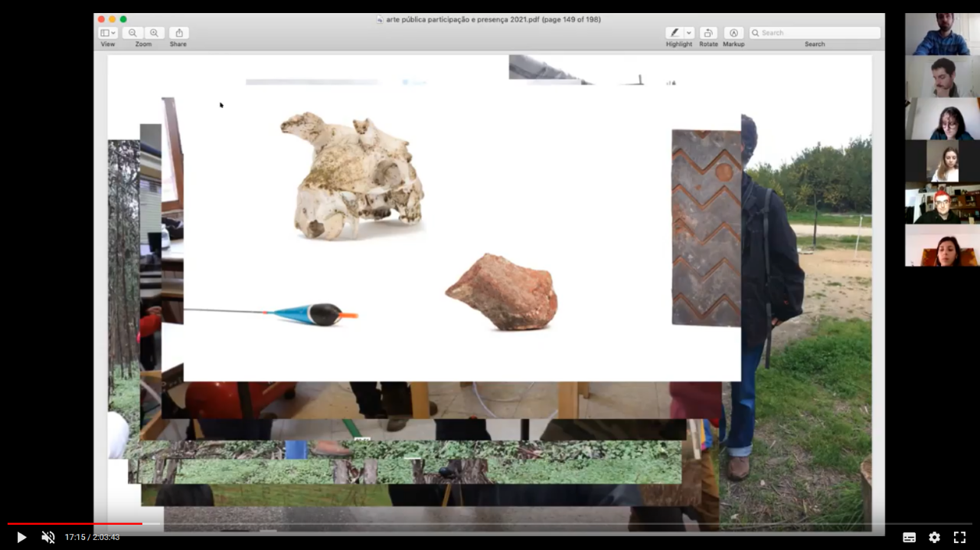The image size is (980, 550).
Task: Click the bottom participant's video tile
Action: pos(942,246)
